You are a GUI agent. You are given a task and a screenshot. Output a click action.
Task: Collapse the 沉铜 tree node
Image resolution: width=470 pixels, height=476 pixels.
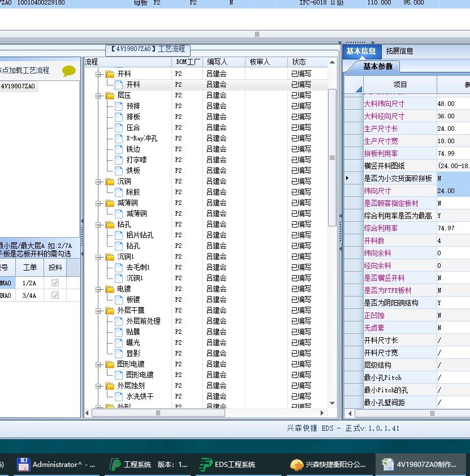click(x=98, y=182)
